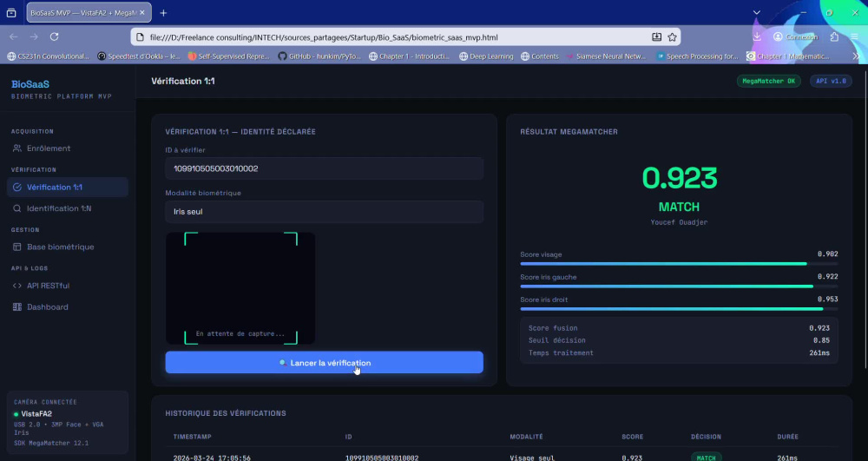Select Vérification 1:1 in sidebar

point(67,187)
